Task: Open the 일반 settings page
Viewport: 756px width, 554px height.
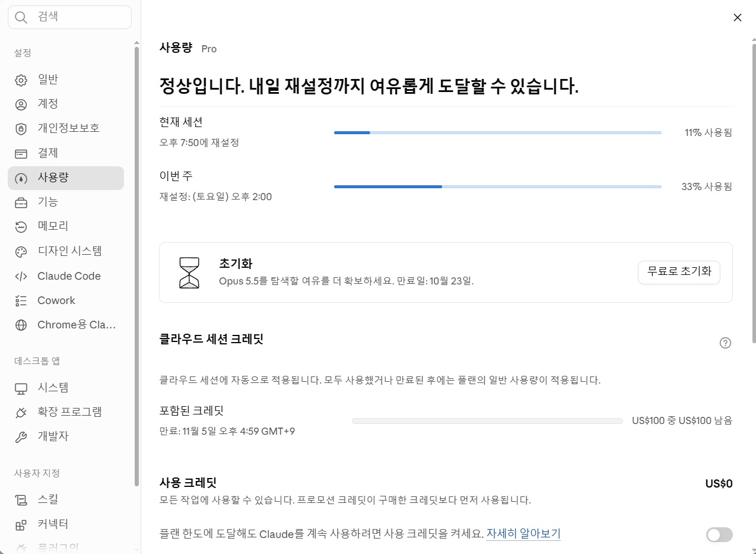Action: (x=66, y=80)
